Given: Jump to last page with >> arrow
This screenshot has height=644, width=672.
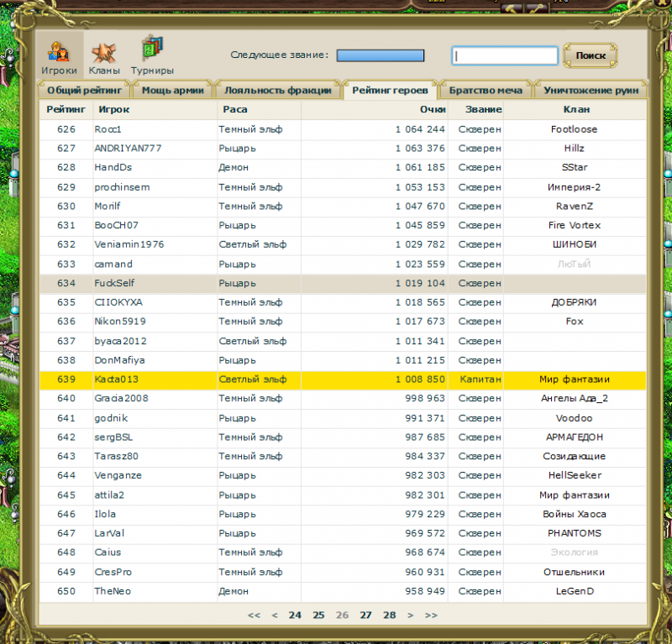Looking at the screenshot, I should (x=431, y=615).
